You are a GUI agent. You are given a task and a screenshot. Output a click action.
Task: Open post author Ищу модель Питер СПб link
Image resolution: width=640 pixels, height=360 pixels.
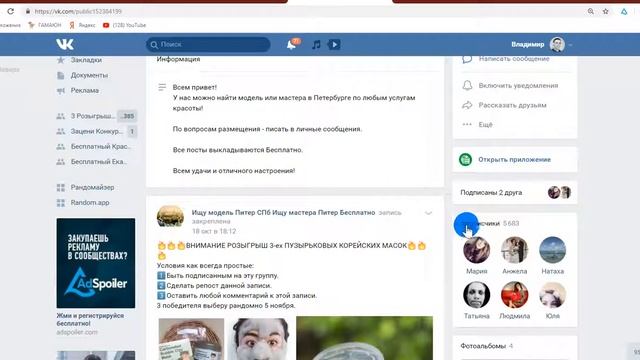click(x=283, y=213)
